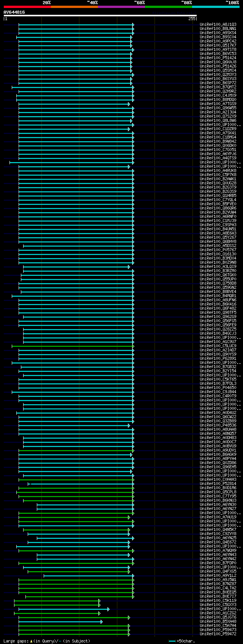Select hit label UniRef100_A9TST8
This screenshot has height=644, width=243.
218,50
